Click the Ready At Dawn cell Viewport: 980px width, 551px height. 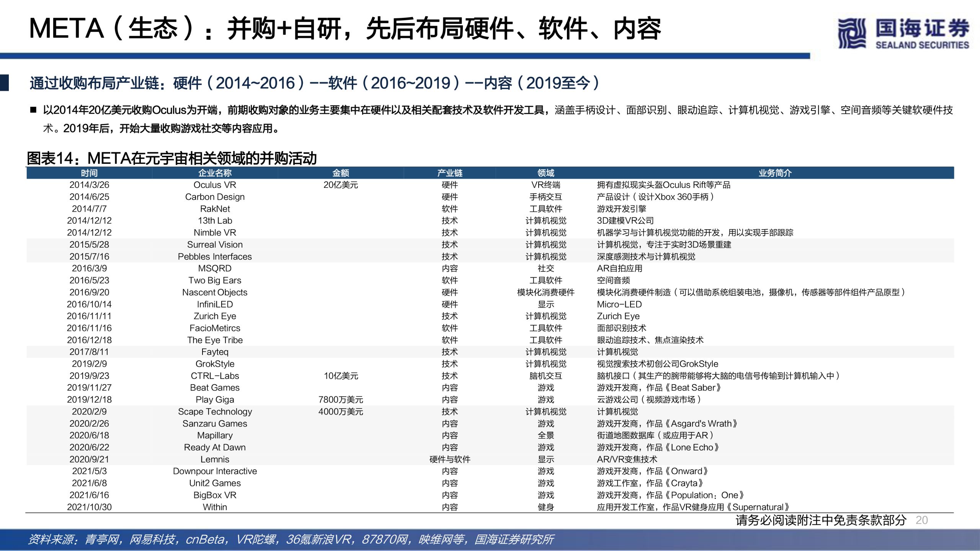pyautogui.click(x=215, y=447)
